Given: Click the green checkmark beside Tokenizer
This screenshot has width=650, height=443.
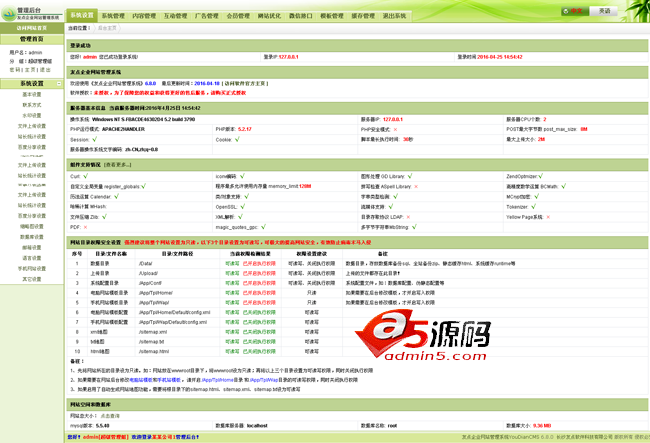Looking at the screenshot, I should tap(534, 206).
